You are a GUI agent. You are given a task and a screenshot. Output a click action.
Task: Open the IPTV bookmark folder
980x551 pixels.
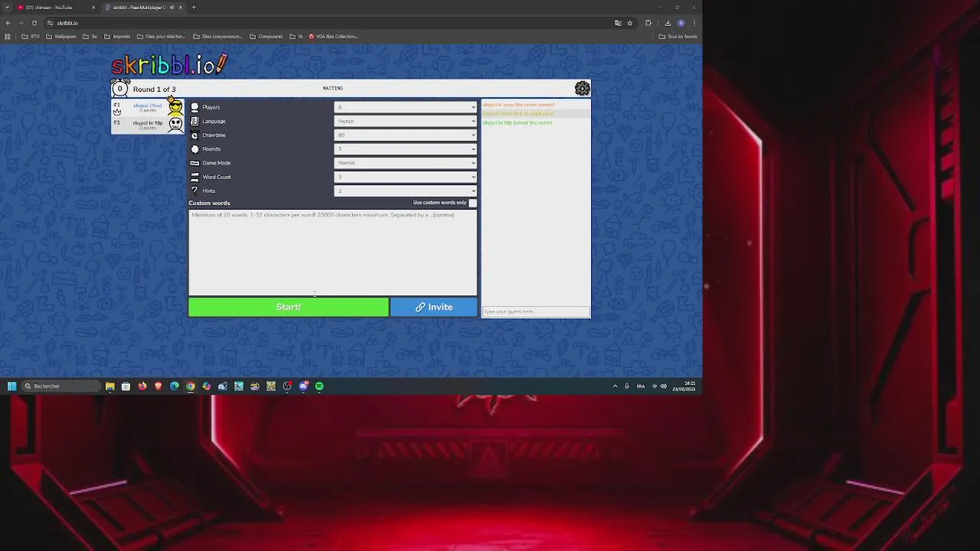tap(31, 36)
